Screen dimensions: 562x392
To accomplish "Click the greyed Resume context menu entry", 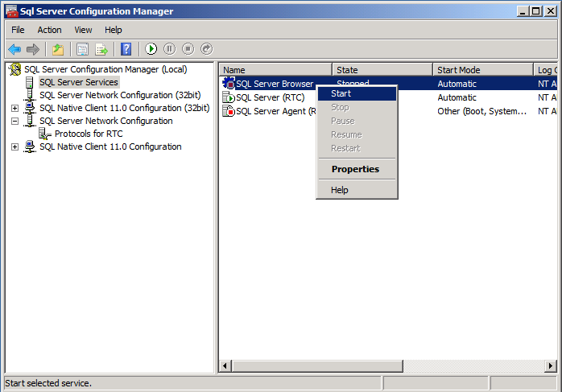I will click(x=357, y=134).
